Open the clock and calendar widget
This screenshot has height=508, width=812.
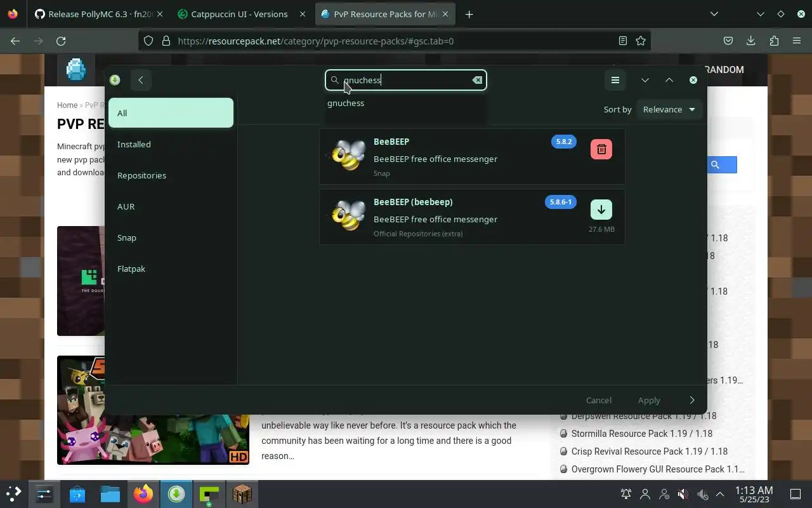tap(754, 494)
